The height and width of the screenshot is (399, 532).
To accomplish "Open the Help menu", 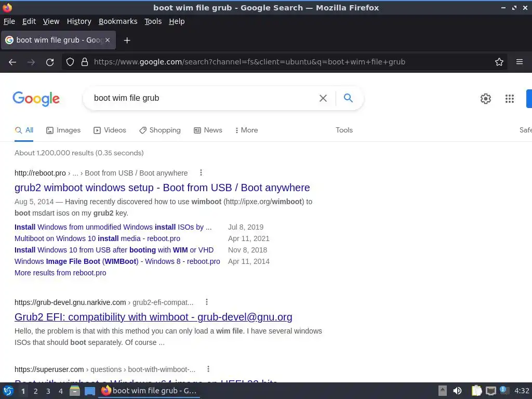I will pyautogui.click(x=177, y=21).
